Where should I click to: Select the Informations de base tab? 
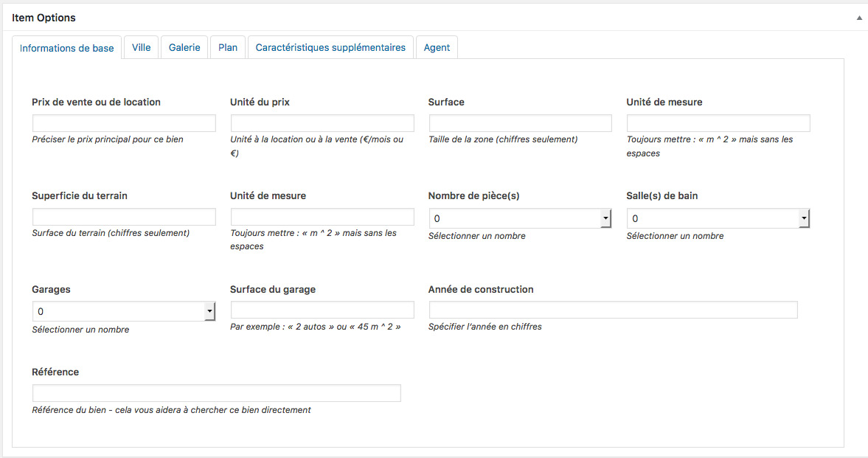pos(67,48)
